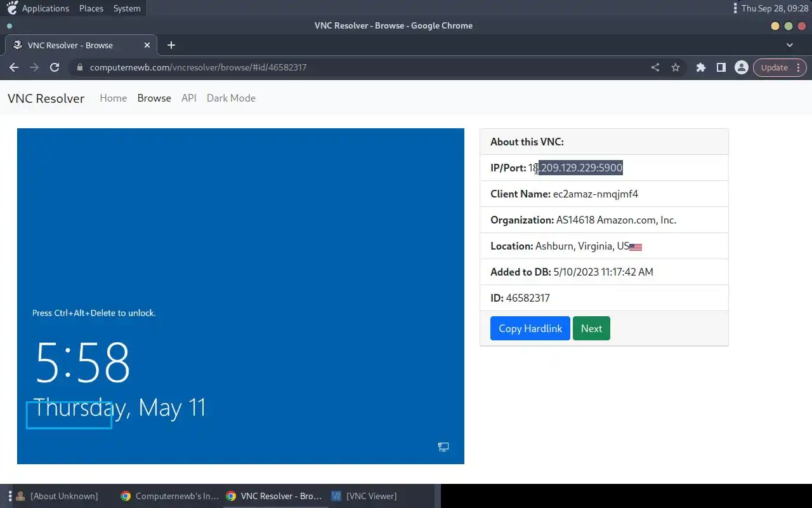Viewport: 812px width, 508px height.
Task: Toggle Chrome side panel icon
Action: pos(721,67)
